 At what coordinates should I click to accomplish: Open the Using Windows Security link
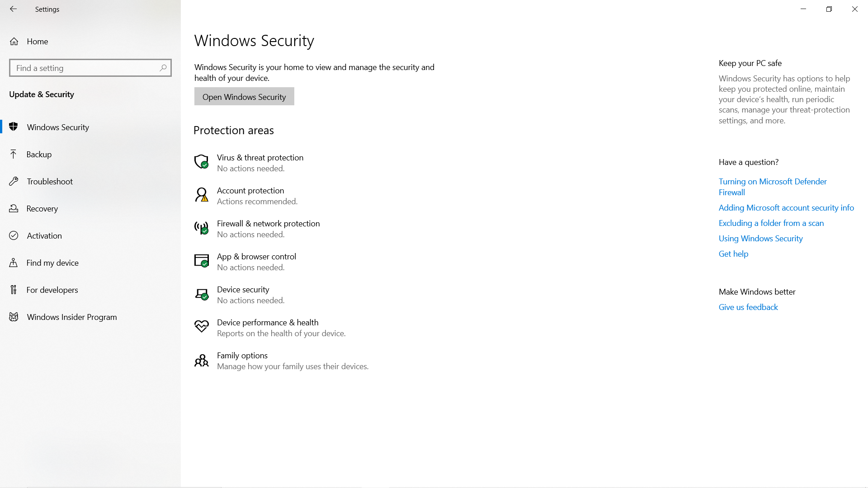point(760,238)
